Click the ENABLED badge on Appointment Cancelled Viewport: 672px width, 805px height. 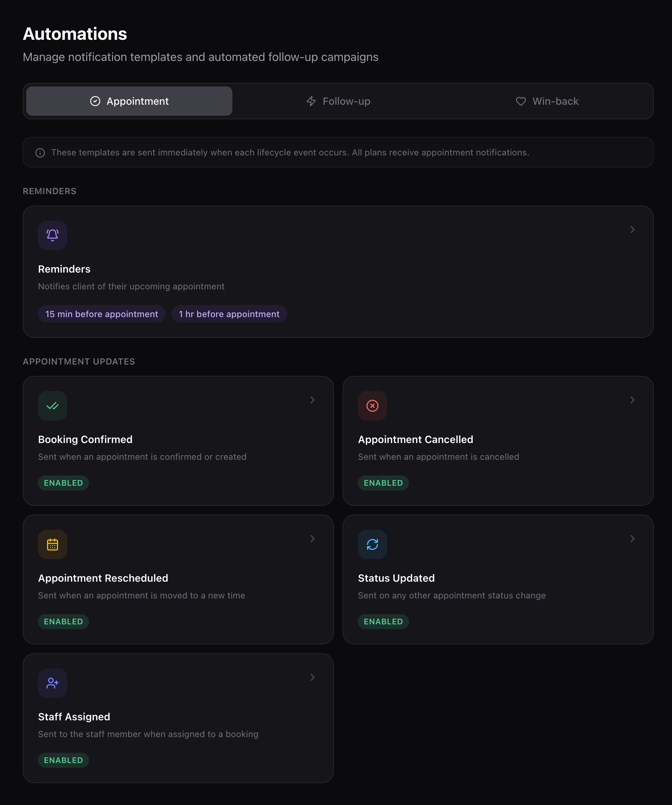pyautogui.click(x=383, y=483)
